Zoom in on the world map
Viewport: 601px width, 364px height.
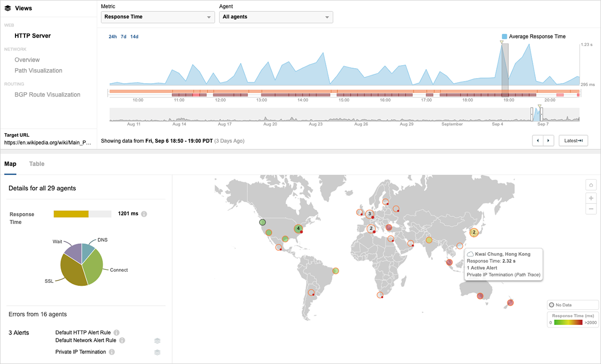tap(591, 197)
